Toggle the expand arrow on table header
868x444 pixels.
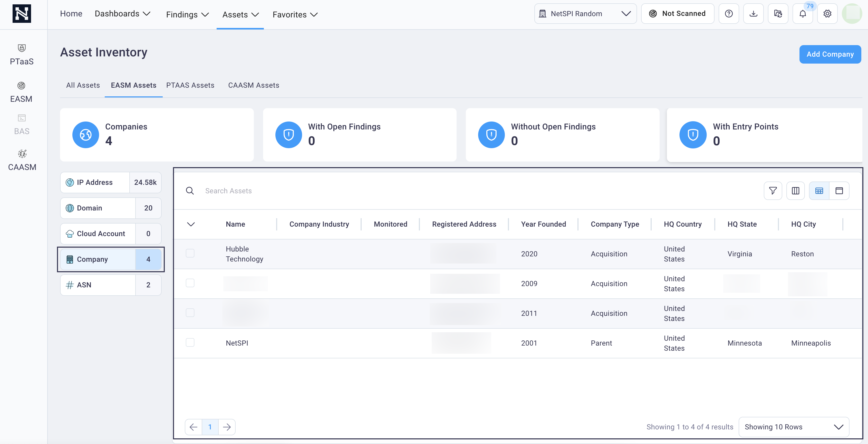click(191, 224)
